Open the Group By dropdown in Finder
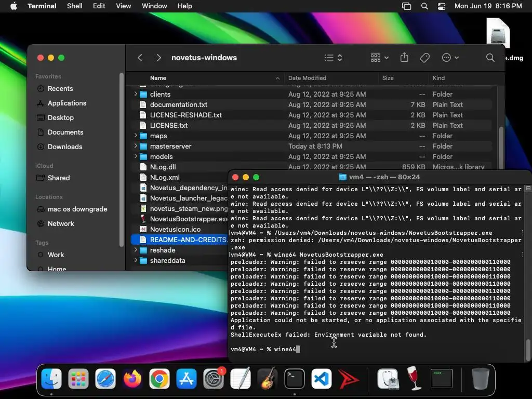 click(379, 58)
